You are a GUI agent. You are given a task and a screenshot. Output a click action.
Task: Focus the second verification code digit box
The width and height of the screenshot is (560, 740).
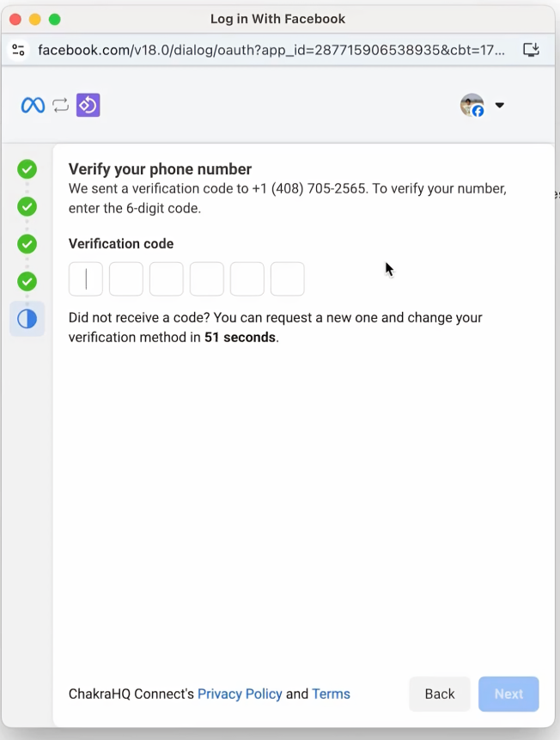126,279
